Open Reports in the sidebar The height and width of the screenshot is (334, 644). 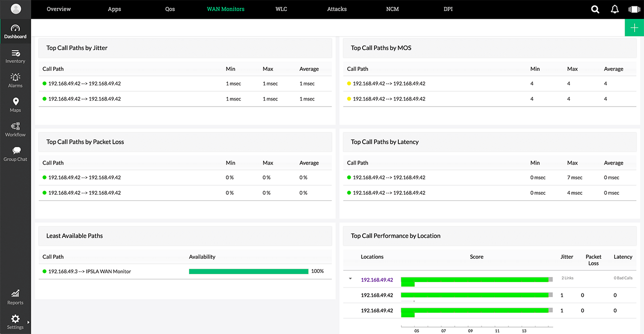tap(15, 297)
